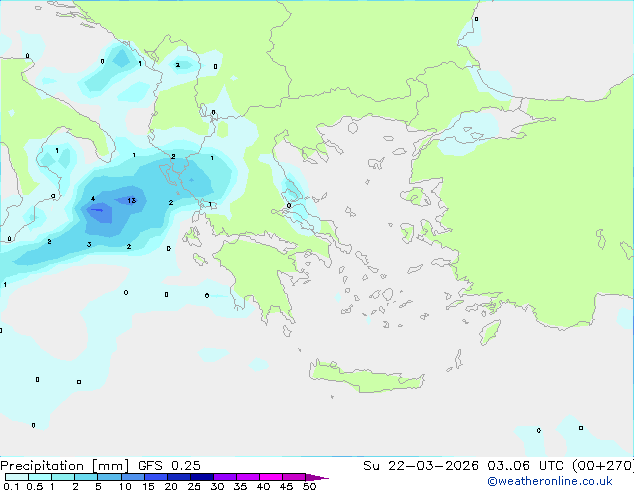
Task: Click the '50' legend scale label
Action: coord(310,486)
